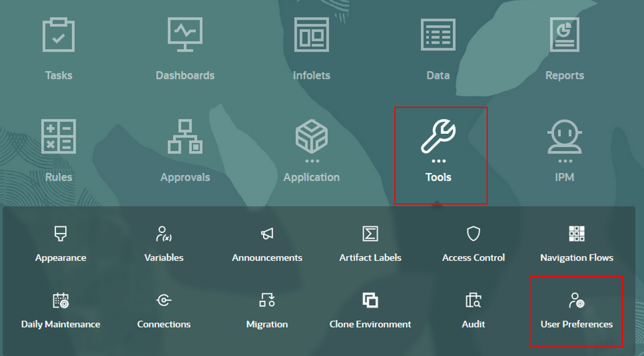Image resolution: width=644 pixels, height=356 pixels.
Task: Click Artifact Labels sigma icon
Action: (x=370, y=234)
